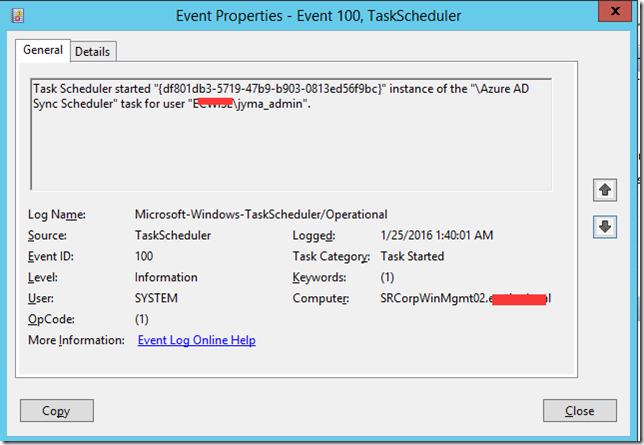The image size is (644, 445).
Task: Click the jyma_admin username in description
Action: point(270,104)
